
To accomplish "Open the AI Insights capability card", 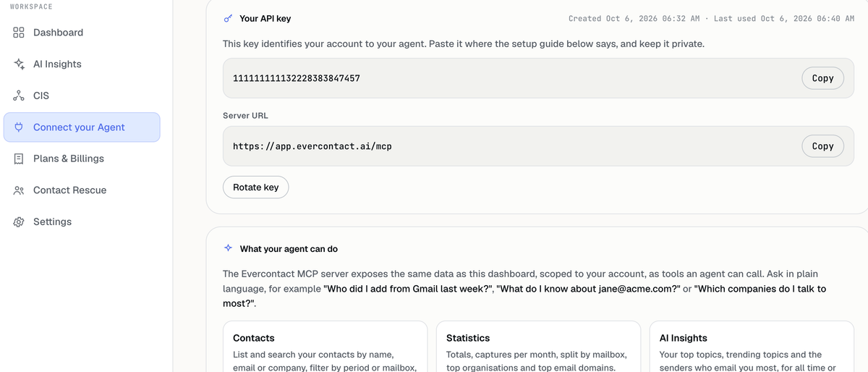I will tap(752, 347).
